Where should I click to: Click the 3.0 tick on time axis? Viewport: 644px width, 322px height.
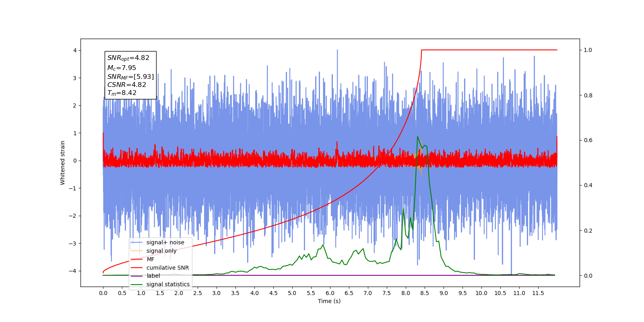click(x=217, y=293)
